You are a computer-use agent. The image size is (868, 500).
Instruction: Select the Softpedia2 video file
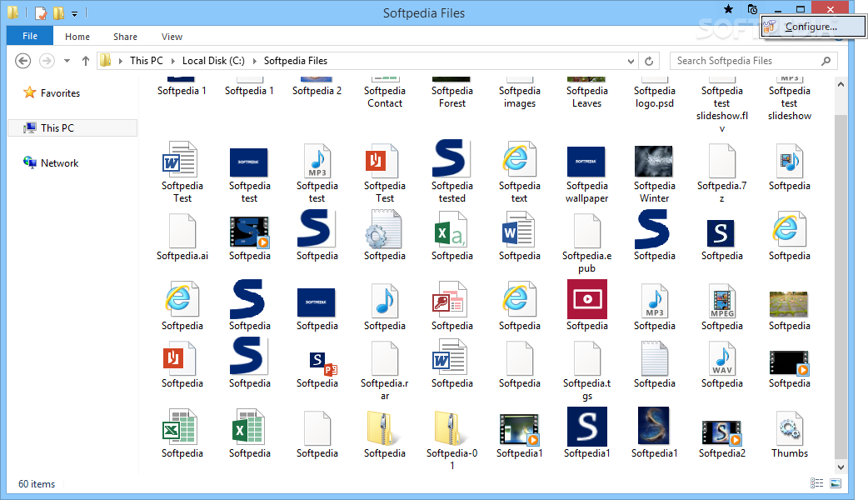coord(722,438)
